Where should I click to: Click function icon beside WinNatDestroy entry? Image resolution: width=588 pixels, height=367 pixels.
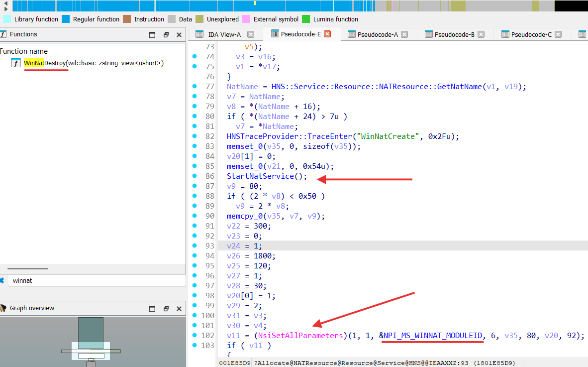click(16, 63)
